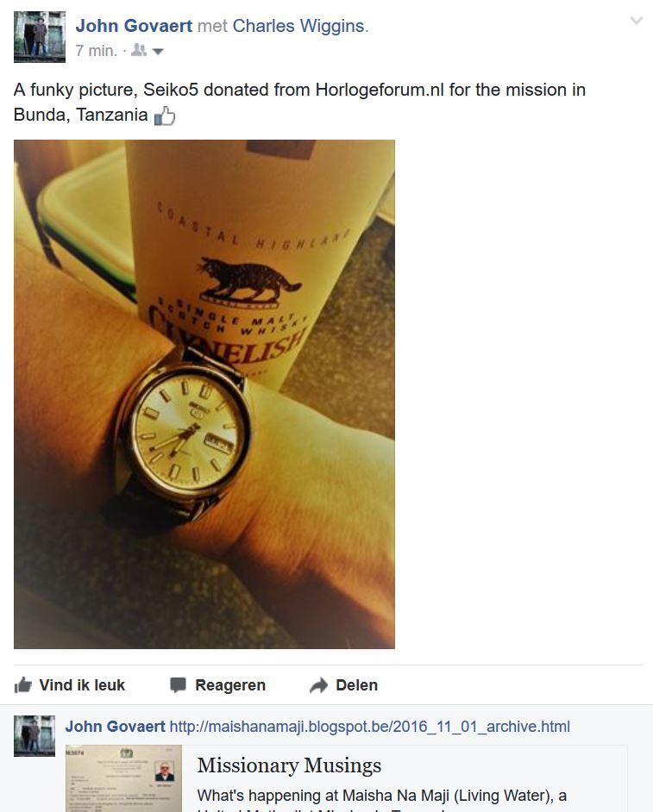Select Reageren to comment

[217, 685]
